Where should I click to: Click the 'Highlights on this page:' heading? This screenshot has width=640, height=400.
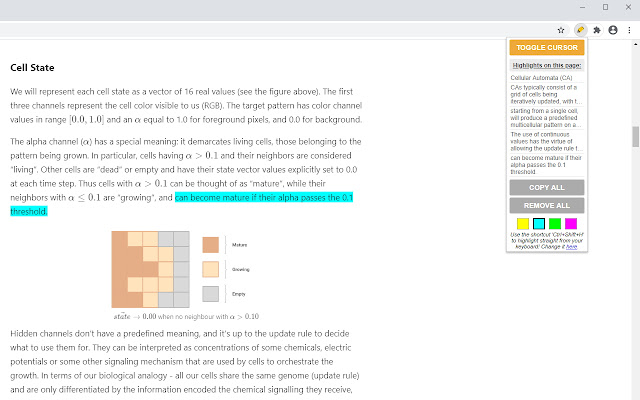(547, 65)
